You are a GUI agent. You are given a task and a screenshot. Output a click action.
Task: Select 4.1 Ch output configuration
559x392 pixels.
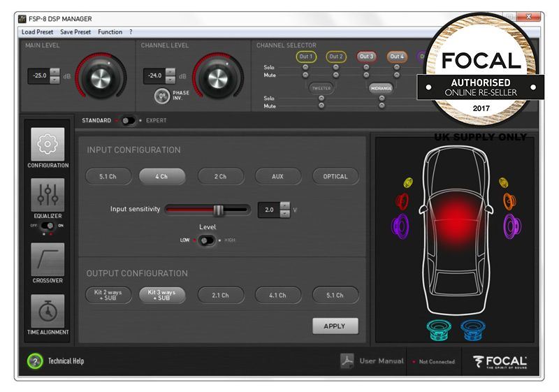point(277,295)
